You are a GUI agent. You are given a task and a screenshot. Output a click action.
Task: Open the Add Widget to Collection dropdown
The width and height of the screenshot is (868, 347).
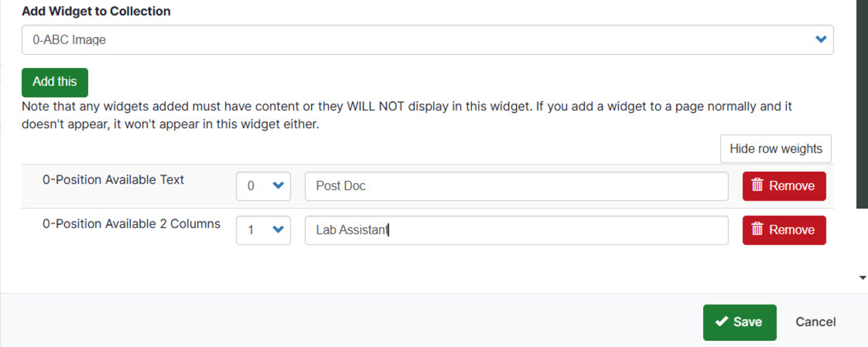(x=427, y=40)
